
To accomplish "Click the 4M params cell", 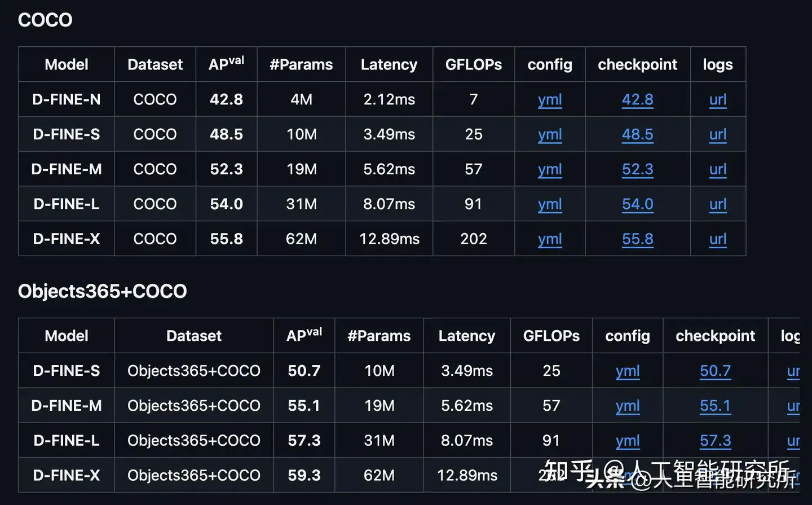I will coord(301,99).
